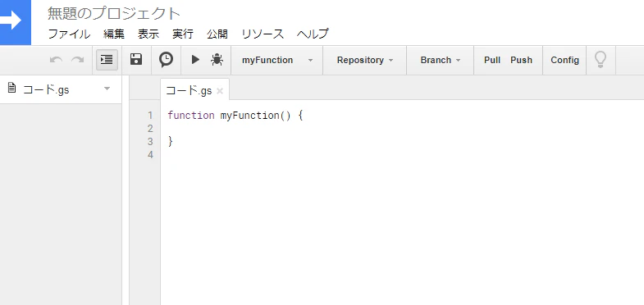The image size is (644, 305).
Task: Open the 公開 menu
Action: click(x=217, y=34)
